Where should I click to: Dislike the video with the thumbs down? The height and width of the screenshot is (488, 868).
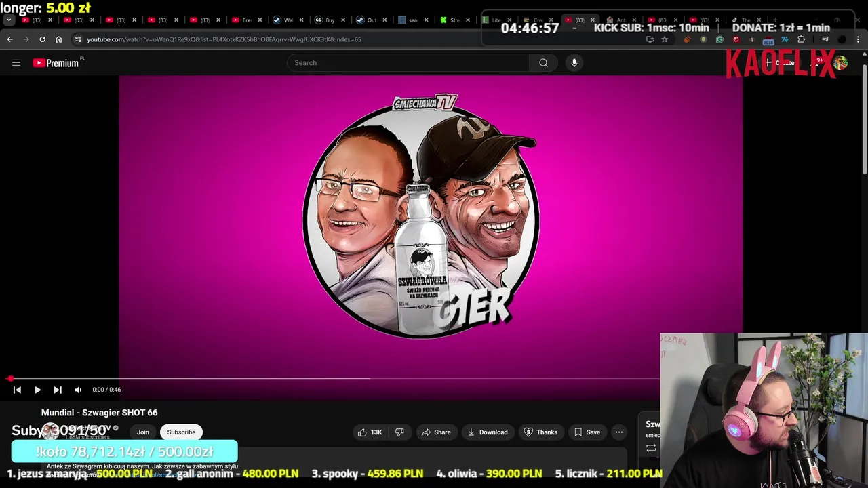point(399,432)
